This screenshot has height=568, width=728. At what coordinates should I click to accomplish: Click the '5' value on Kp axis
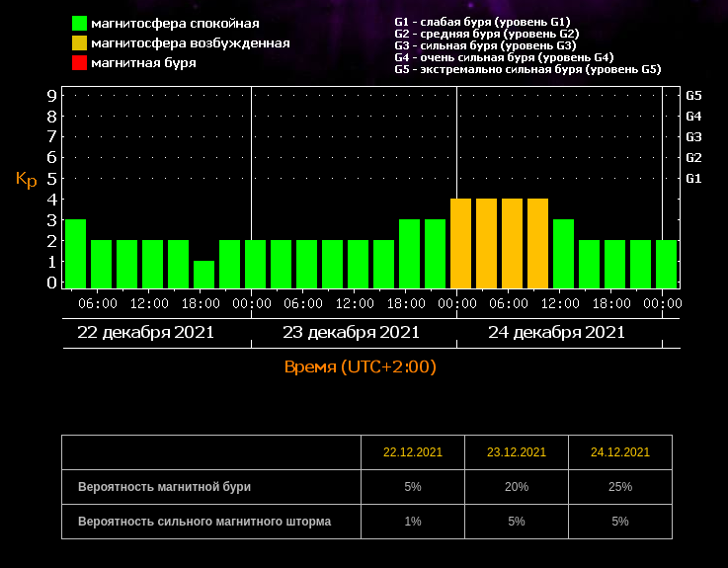[52, 179]
